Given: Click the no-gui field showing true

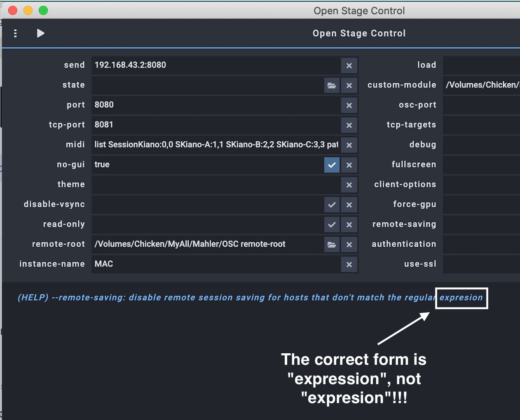Looking at the screenshot, I should point(207,164).
